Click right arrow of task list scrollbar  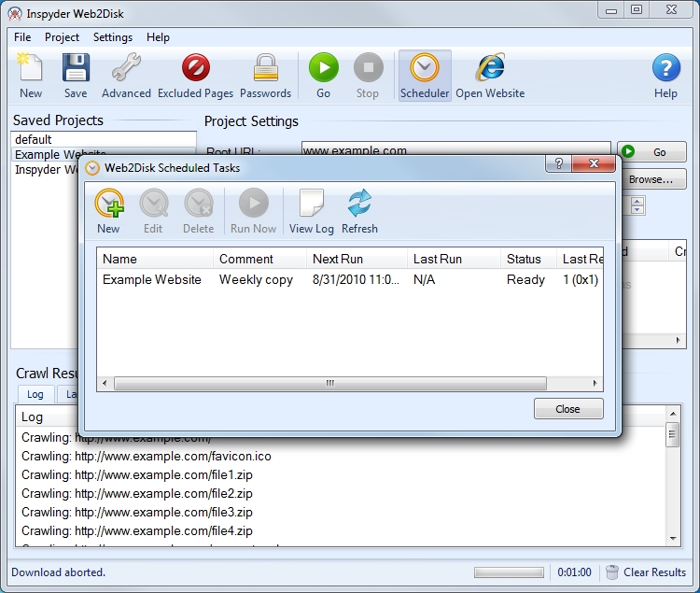click(x=595, y=383)
